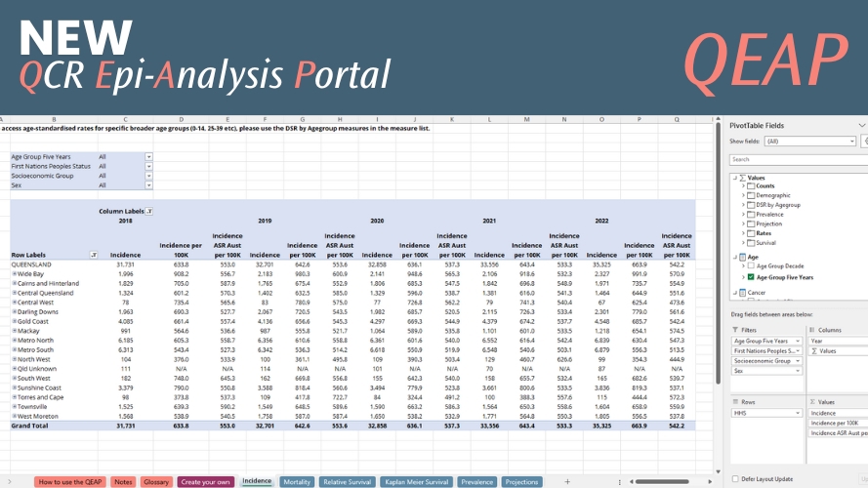The width and height of the screenshot is (868, 488).
Task: Select the Year field in Columns area
Action: pos(838,341)
